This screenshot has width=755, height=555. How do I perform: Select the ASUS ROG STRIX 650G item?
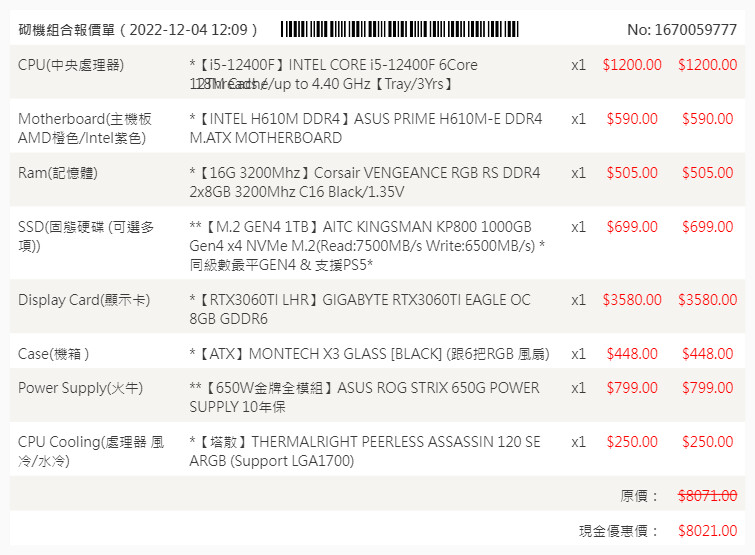coord(364,397)
